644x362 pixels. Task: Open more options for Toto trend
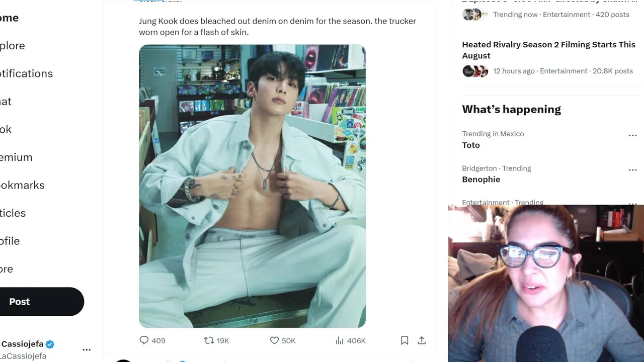point(632,135)
